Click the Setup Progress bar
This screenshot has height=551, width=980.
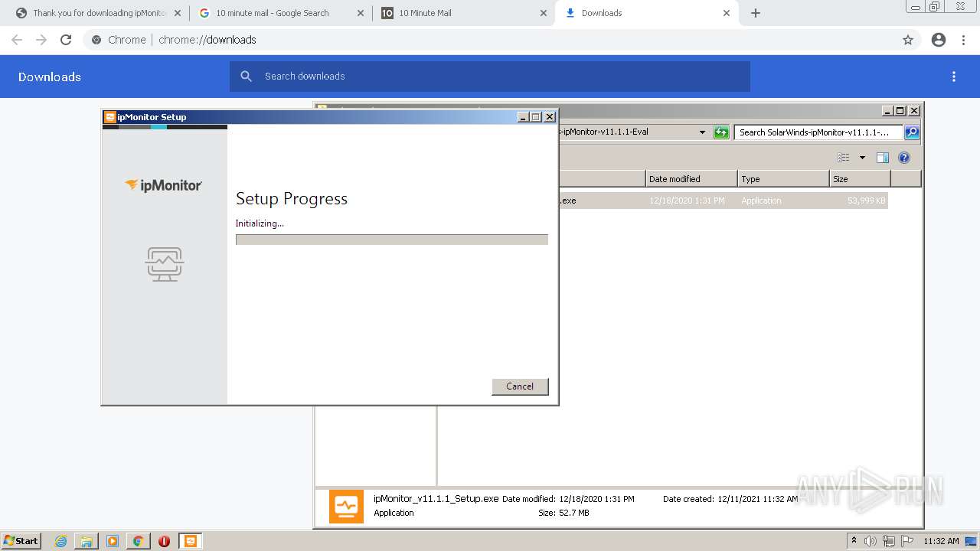(392, 240)
